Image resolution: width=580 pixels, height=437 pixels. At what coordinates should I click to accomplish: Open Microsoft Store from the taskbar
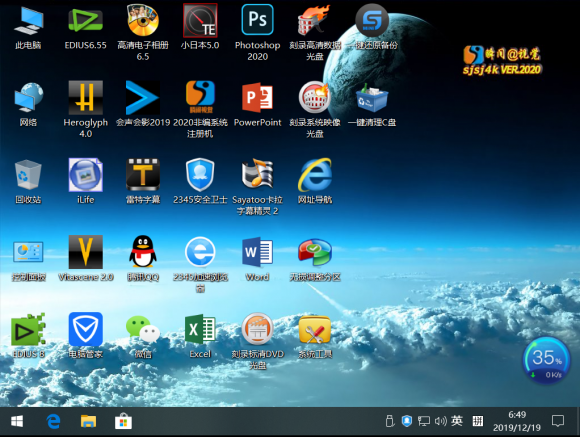124,421
